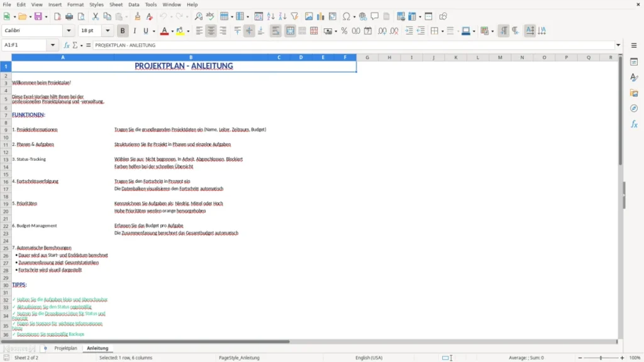Open the Data menu
This screenshot has height=362, width=644.
134,4
